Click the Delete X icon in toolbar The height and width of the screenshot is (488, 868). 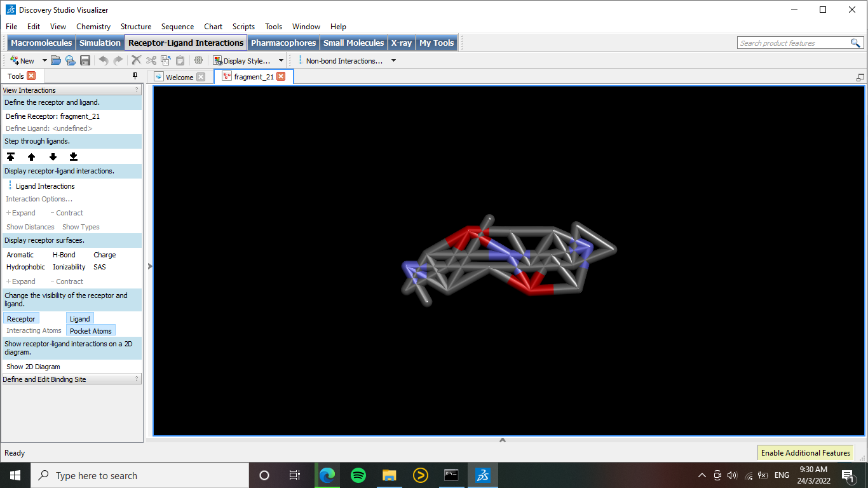click(136, 60)
